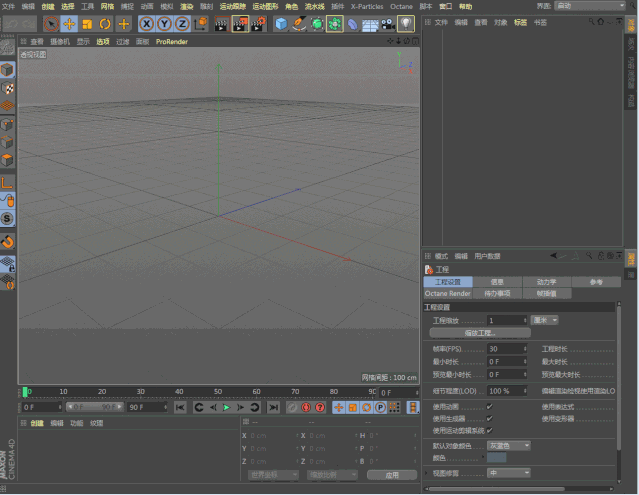Go to start of animation button
Screen dimensions: 639x495
[180, 407]
